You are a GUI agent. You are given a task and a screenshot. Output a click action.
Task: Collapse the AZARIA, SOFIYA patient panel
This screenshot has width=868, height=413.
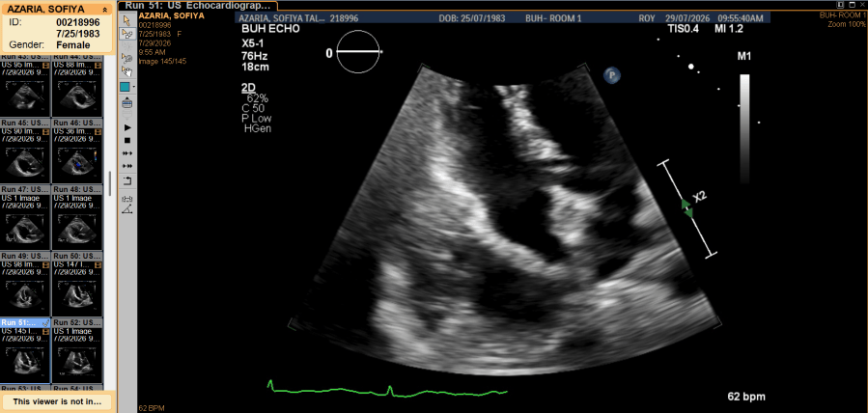pos(104,10)
